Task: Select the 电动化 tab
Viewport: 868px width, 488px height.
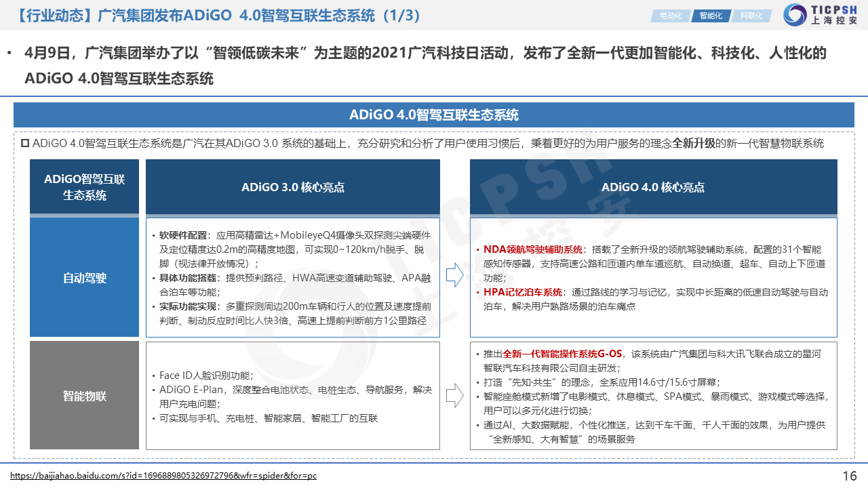Action: coord(671,16)
